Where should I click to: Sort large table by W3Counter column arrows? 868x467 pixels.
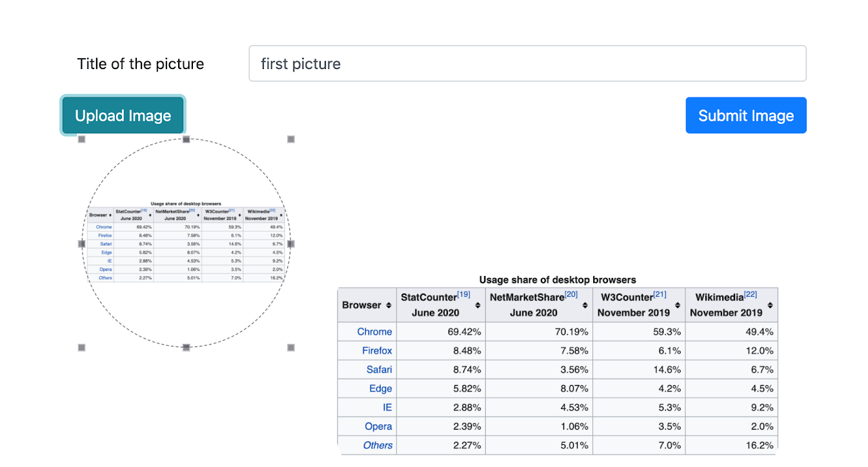pyautogui.click(x=678, y=305)
